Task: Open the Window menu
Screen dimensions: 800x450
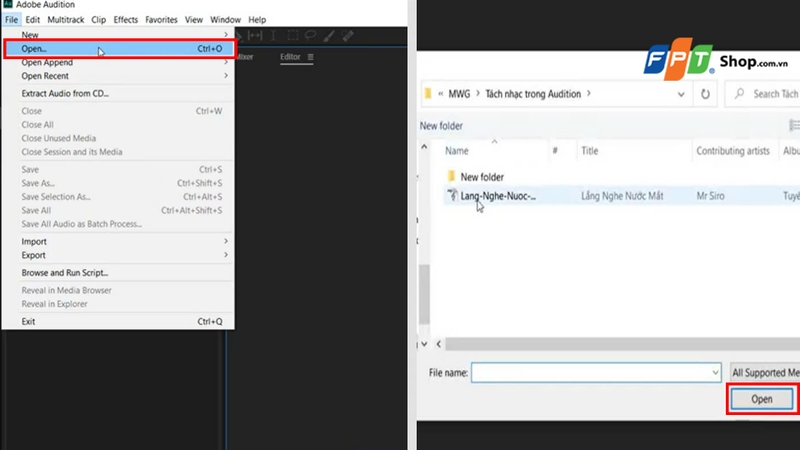Action: 225,20
